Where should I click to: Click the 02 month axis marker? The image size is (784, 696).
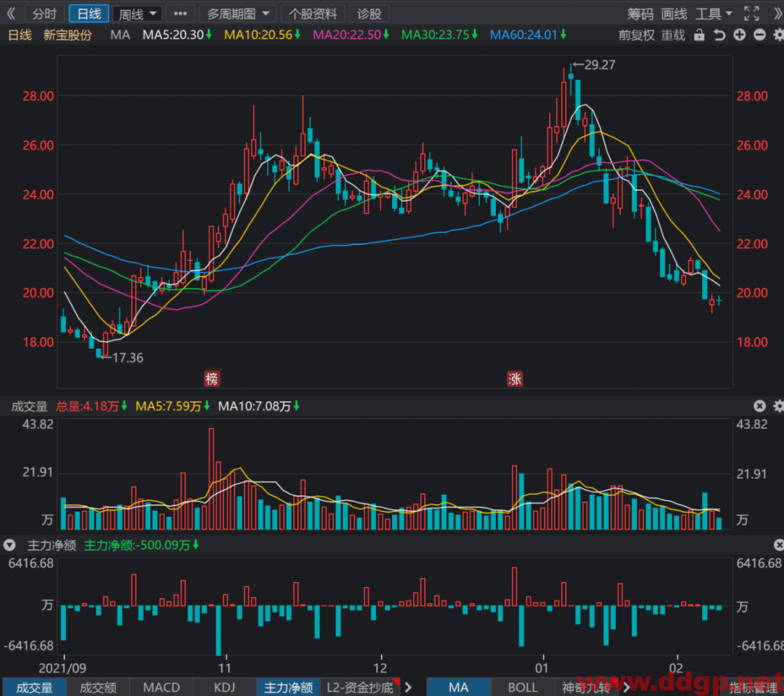coord(677,668)
